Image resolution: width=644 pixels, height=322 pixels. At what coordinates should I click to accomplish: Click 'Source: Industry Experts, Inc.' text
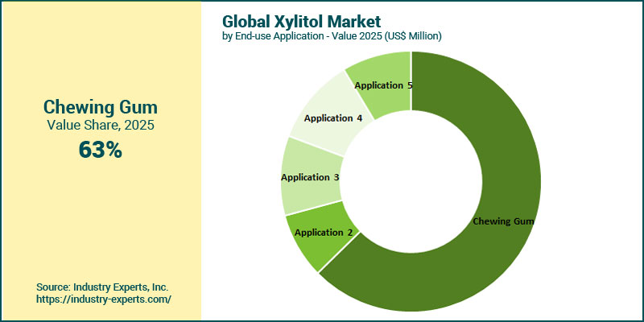pos(102,287)
